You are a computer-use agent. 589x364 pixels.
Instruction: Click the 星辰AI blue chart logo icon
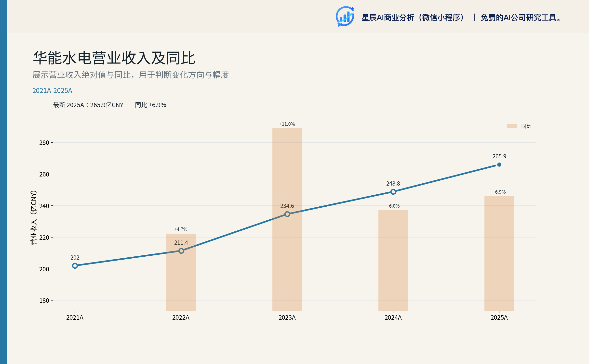345,16
